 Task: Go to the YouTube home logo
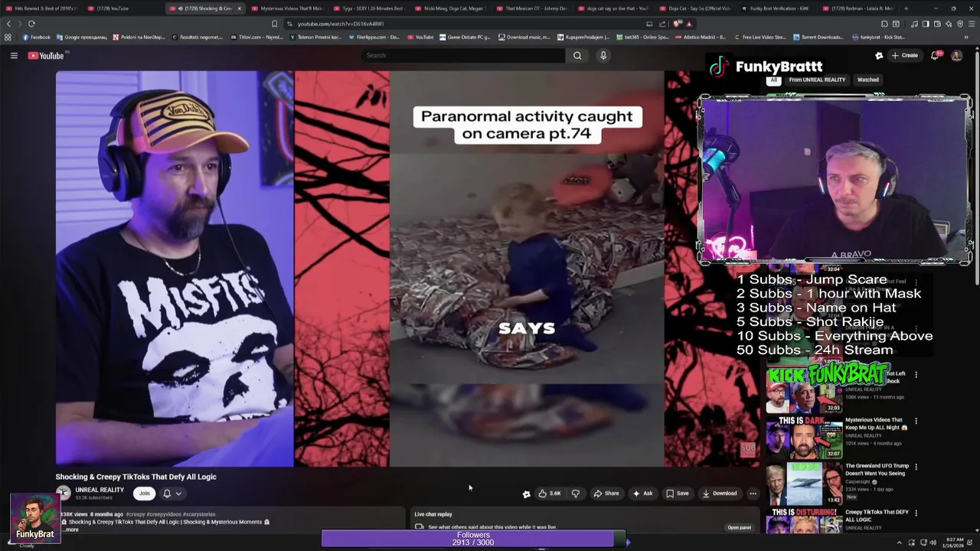point(46,55)
